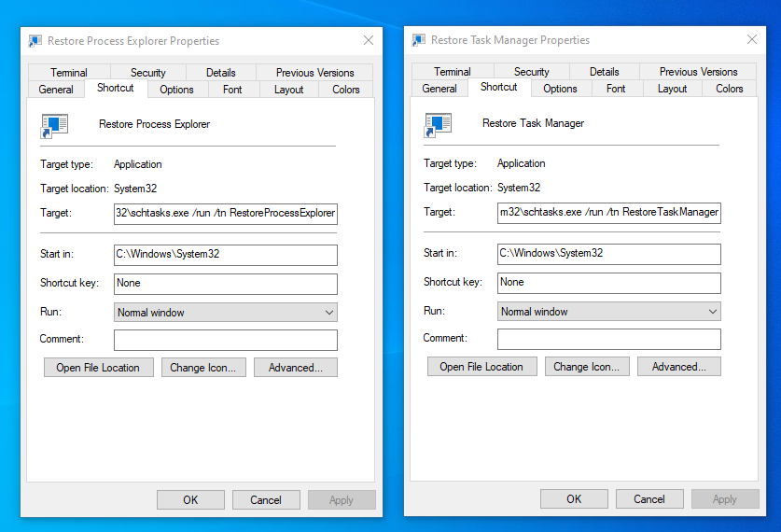Open Previous Versions tab in Task Manager properties
The height and width of the screenshot is (532, 781).
[x=698, y=72]
